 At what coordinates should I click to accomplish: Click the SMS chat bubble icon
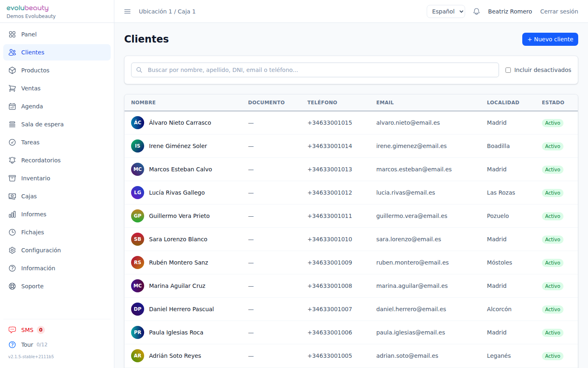click(12, 330)
